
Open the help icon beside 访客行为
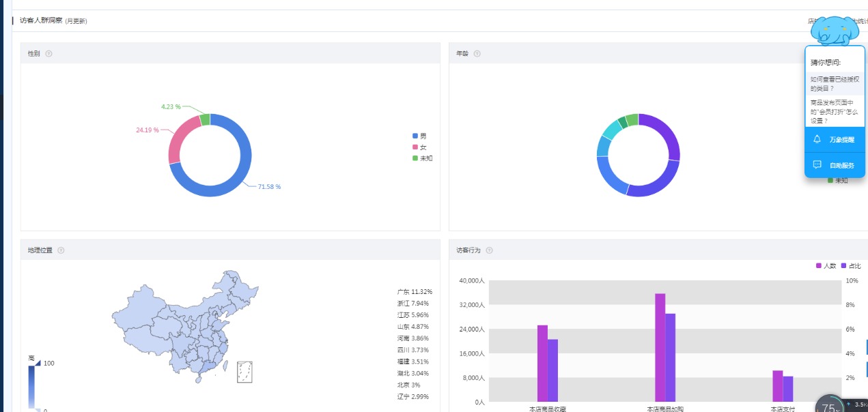(x=489, y=250)
